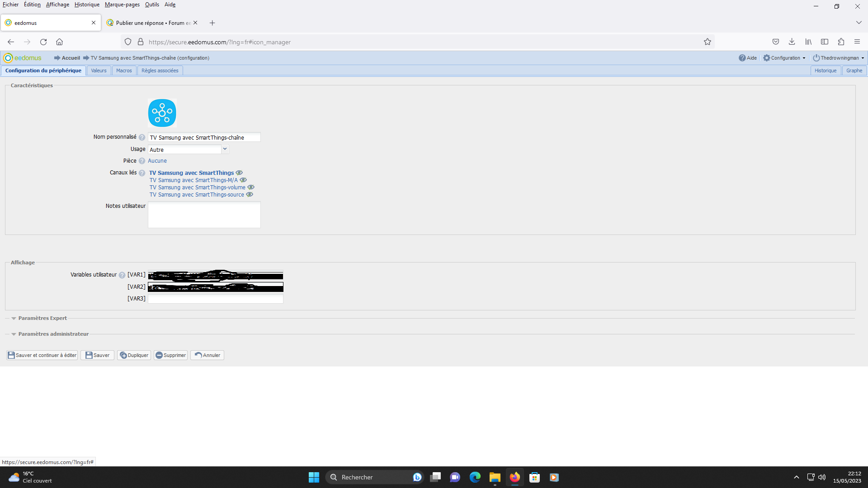This screenshot has height=488, width=868.
Task: Open Firefox library icon
Action: [x=808, y=42]
